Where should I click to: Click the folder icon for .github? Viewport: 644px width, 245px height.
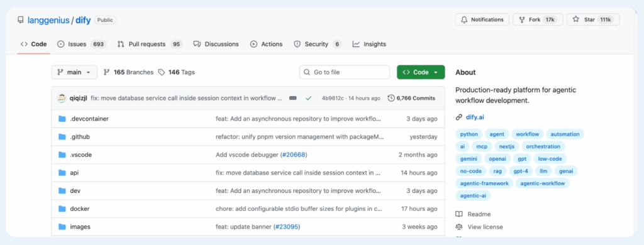[62, 137]
